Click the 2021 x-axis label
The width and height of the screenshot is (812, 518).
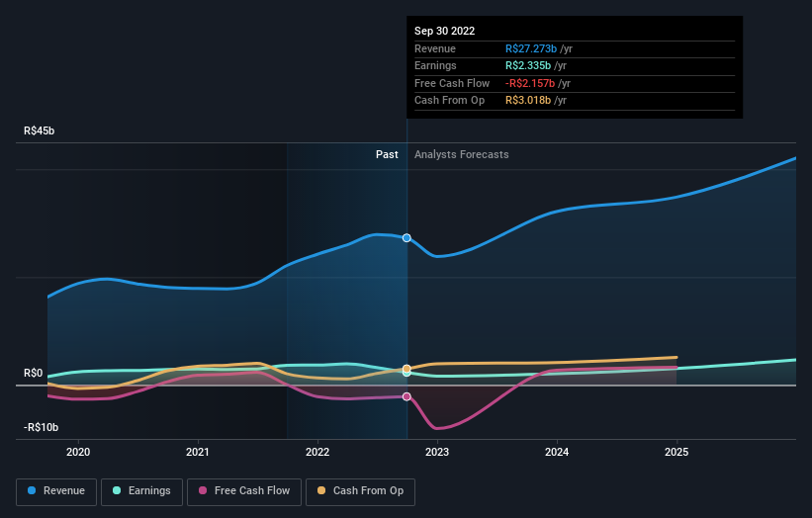point(198,452)
